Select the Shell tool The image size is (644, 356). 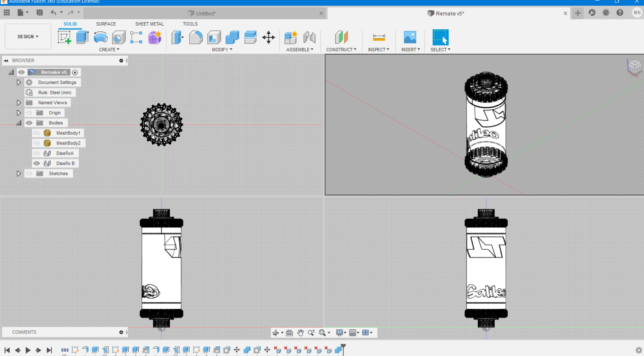[214, 37]
